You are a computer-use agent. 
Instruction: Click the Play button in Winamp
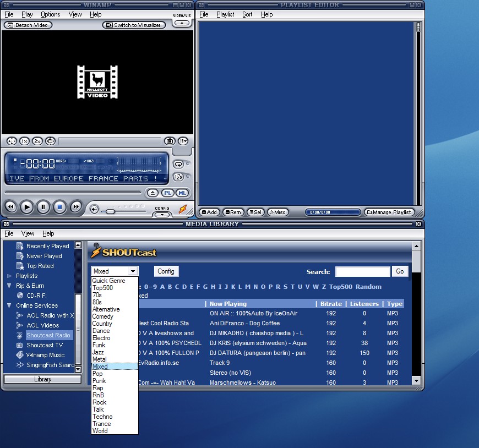[27, 207]
